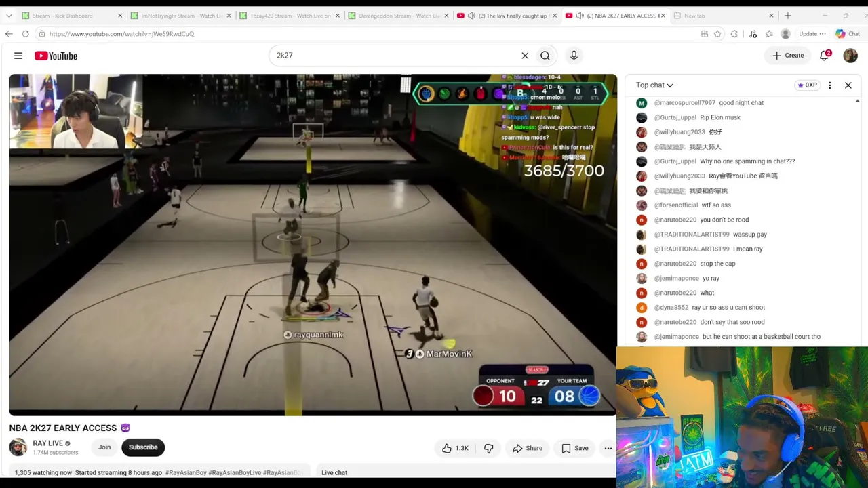Expand the Top chat mode dropdown
The width and height of the screenshot is (868, 488).
click(654, 85)
